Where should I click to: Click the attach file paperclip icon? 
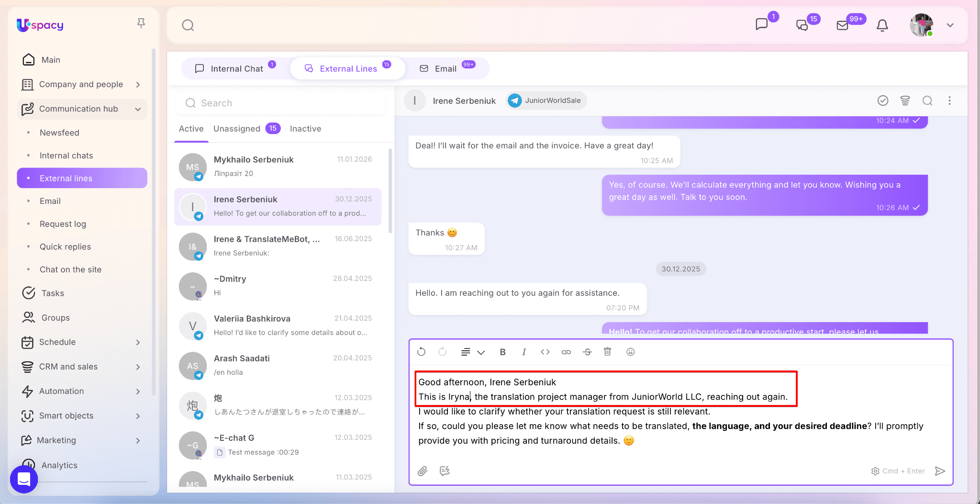coord(423,471)
